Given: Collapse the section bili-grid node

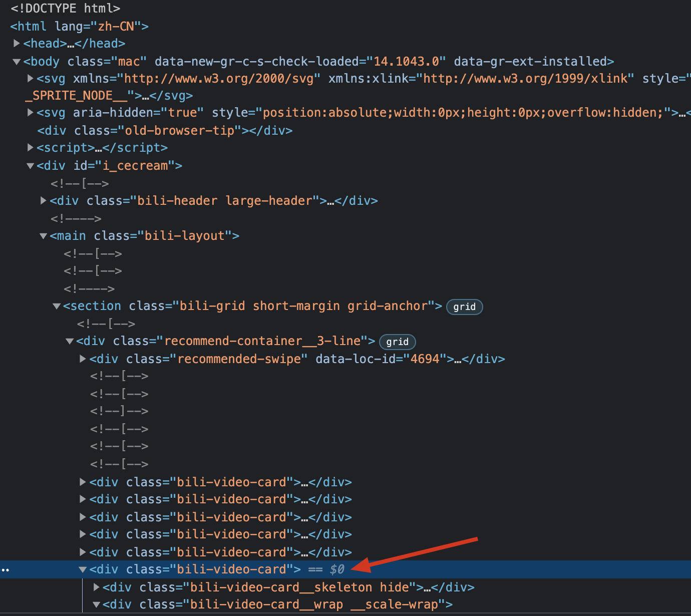Looking at the screenshot, I should [57, 306].
